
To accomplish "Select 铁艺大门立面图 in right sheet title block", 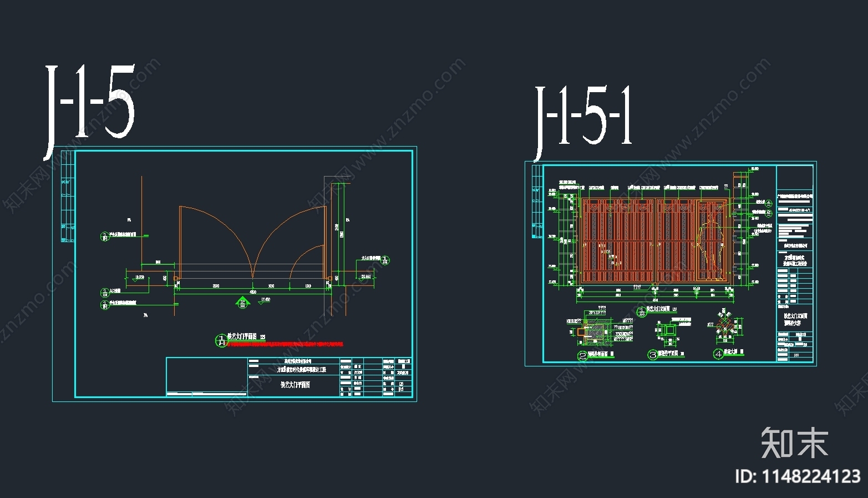I will (795, 316).
